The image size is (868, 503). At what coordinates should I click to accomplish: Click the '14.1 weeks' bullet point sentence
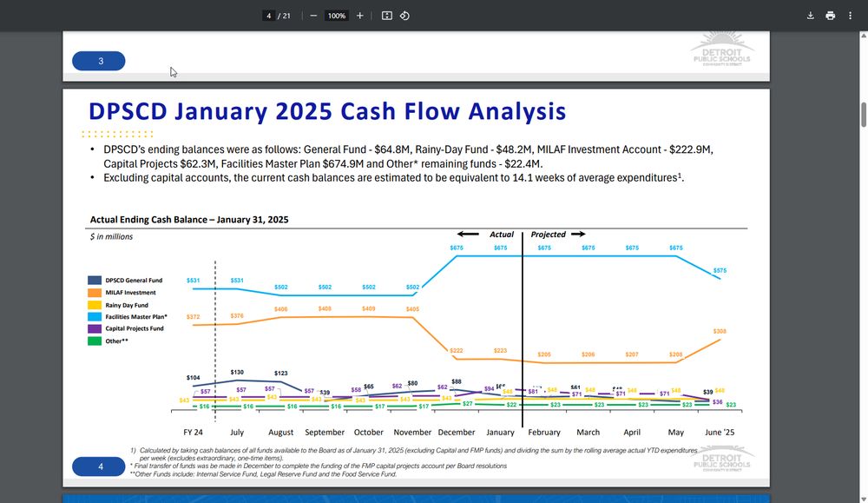coord(393,178)
